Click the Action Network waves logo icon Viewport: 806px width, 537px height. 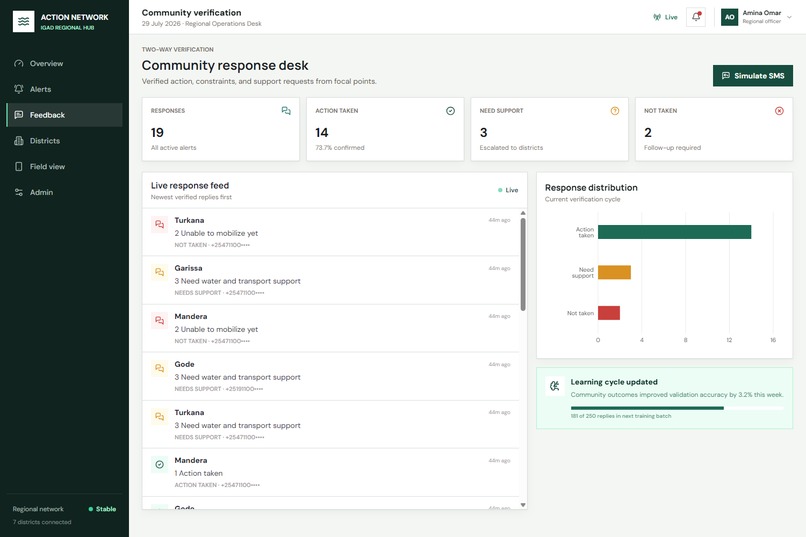point(23,21)
